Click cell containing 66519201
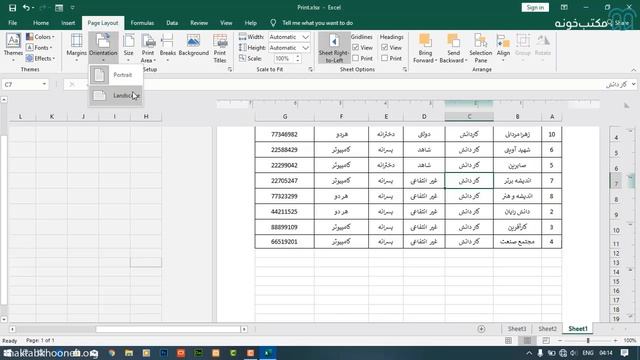The image size is (640, 360). pyautogui.click(x=284, y=242)
